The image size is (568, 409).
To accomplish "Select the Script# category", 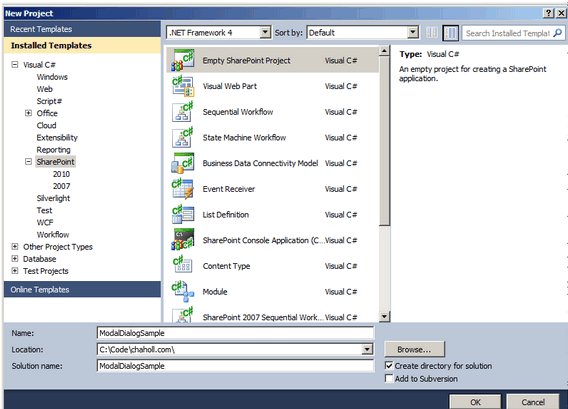I will 49,101.
